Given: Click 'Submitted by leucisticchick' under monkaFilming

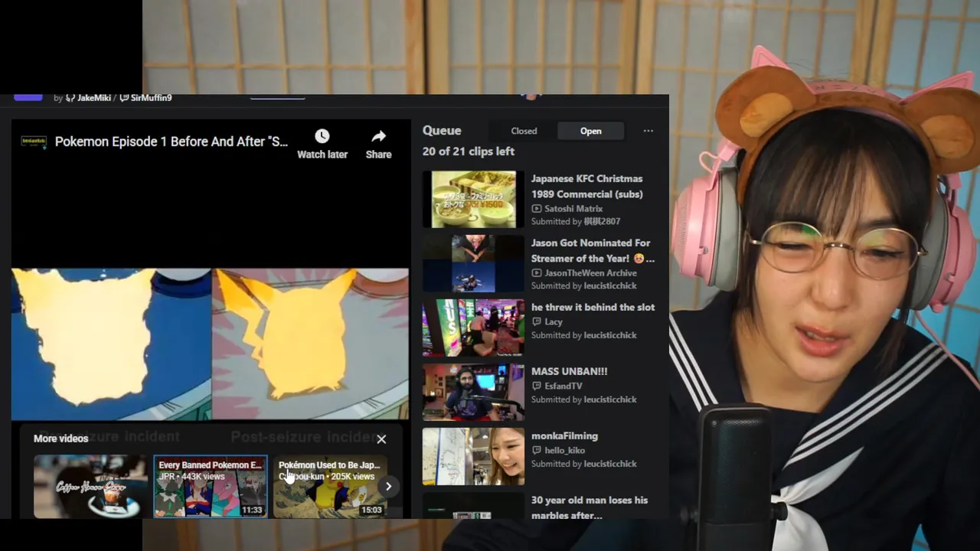Looking at the screenshot, I should [583, 464].
